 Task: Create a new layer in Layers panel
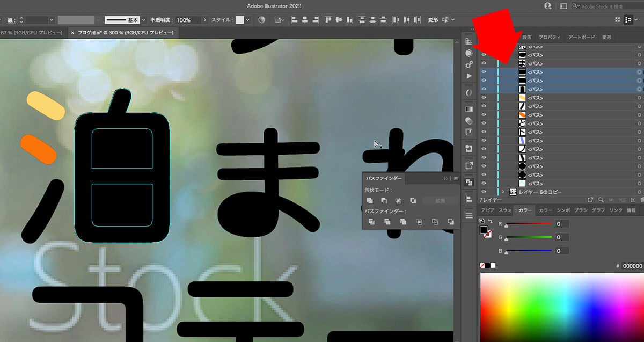[x=633, y=200]
